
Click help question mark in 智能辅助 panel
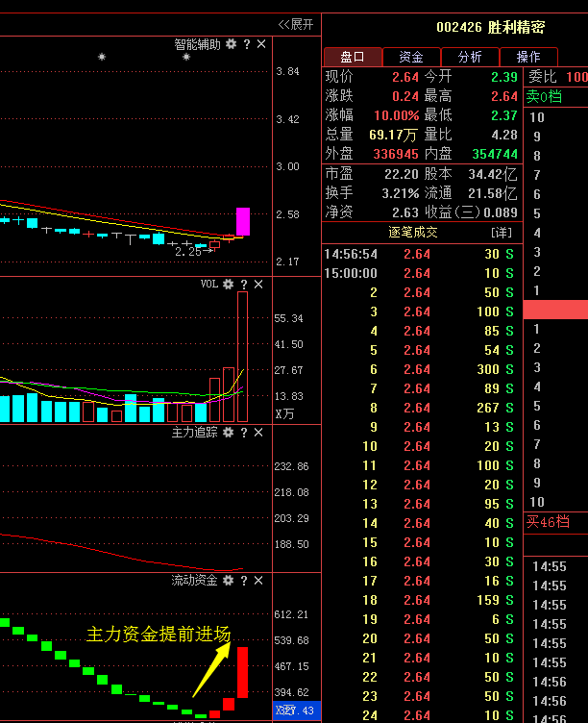246,44
